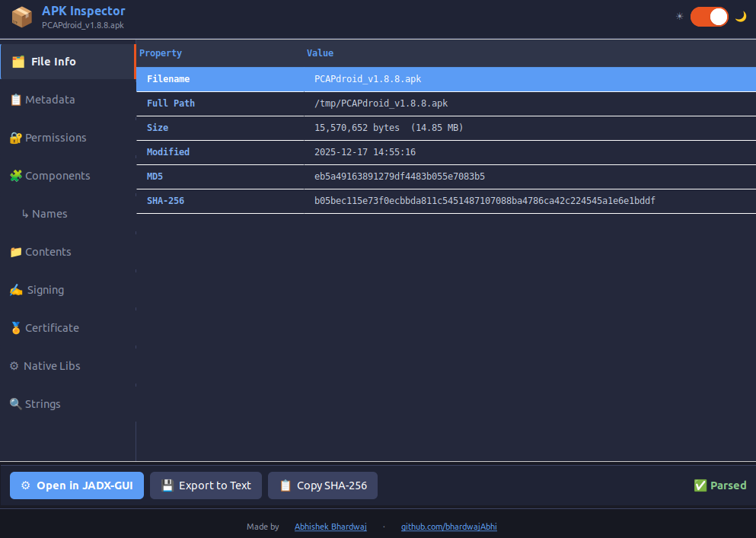Click the Certificate medal icon

[16, 328]
